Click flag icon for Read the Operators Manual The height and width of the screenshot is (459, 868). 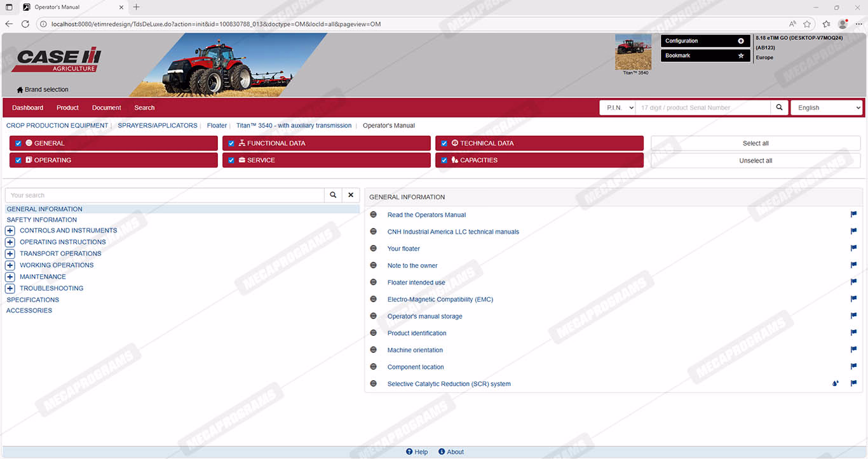853,215
